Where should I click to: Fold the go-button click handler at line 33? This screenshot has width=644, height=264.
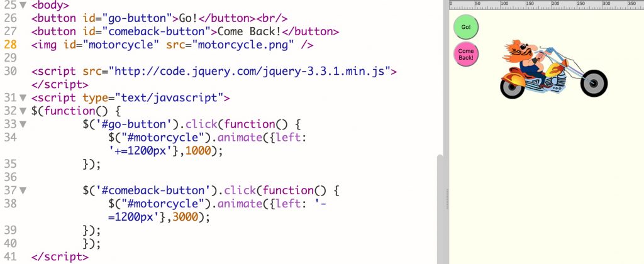click(23, 124)
